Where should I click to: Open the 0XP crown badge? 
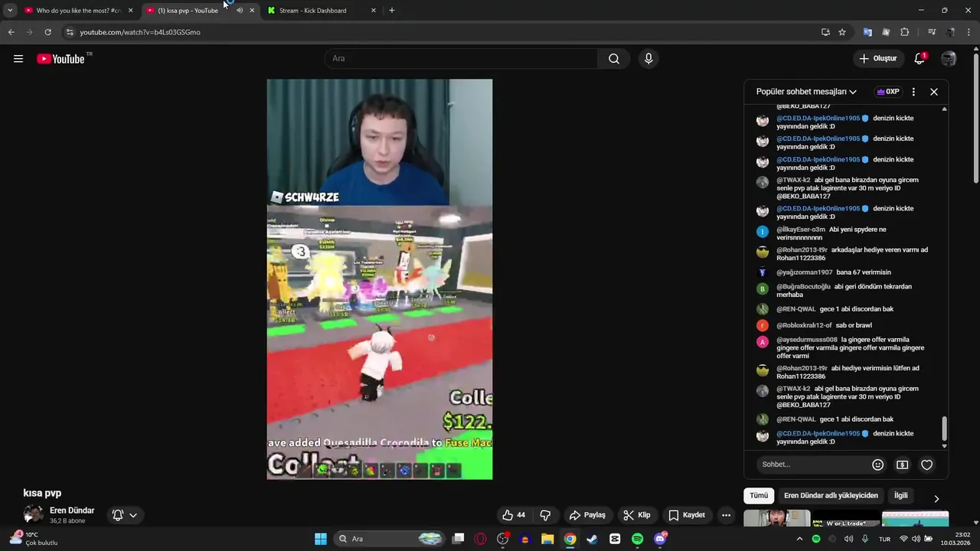pyautogui.click(x=888, y=92)
